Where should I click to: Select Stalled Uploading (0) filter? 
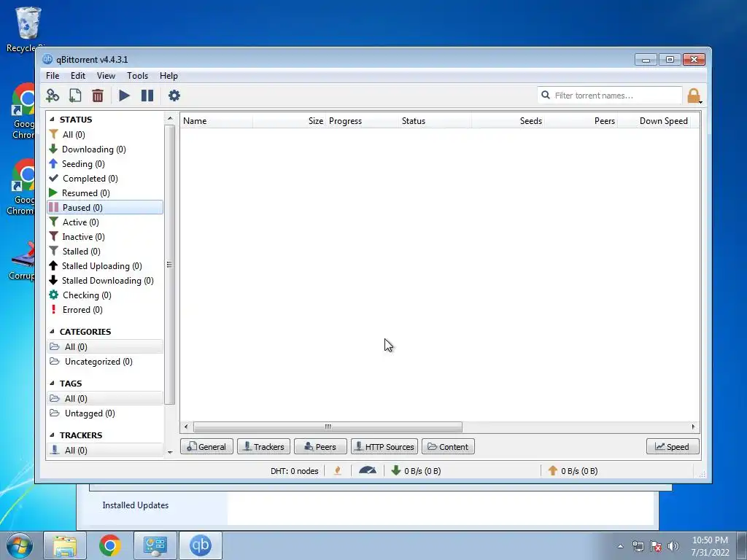click(105, 266)
